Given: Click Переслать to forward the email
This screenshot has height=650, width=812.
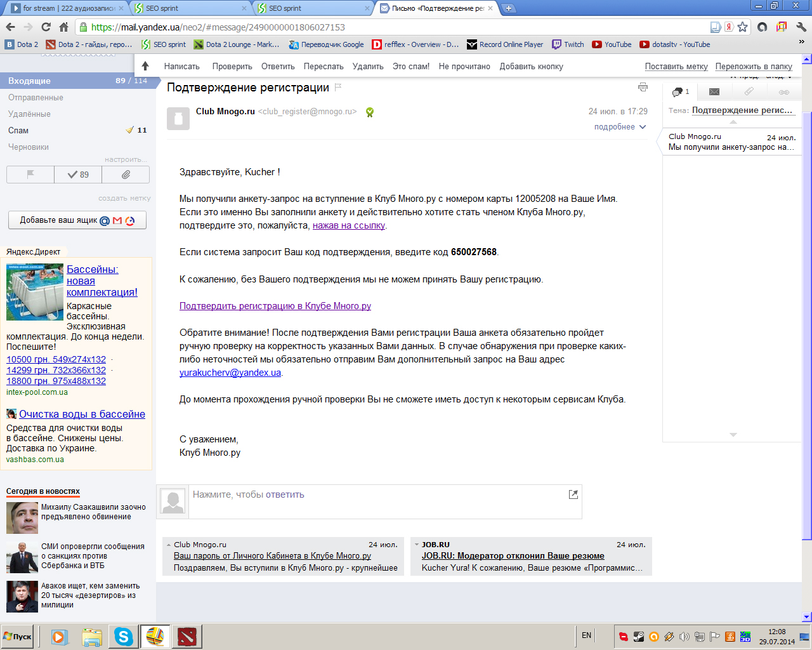Looking at the screenshot, I should tap(324, 66).
